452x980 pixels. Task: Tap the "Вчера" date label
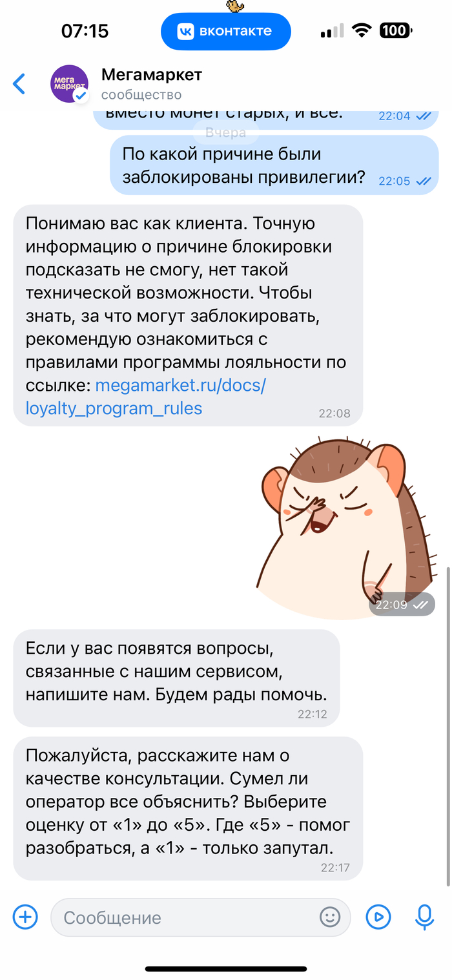[226, 132]
